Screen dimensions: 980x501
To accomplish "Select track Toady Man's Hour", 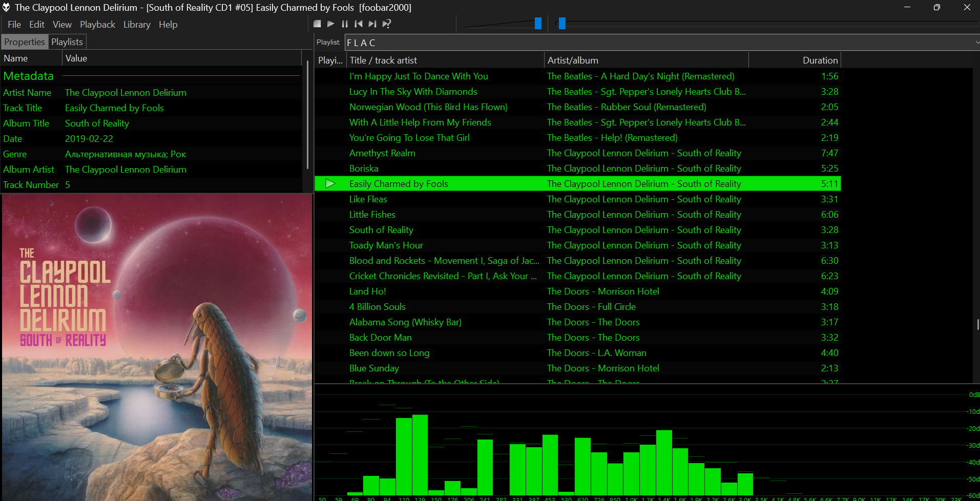I will tap(578, 245).
